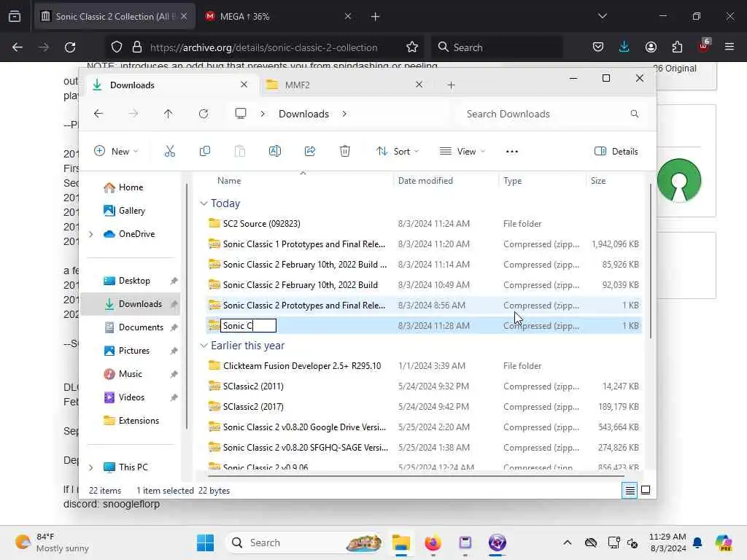
Task: Click the Firefox Search box
Action: click(497, 47)
